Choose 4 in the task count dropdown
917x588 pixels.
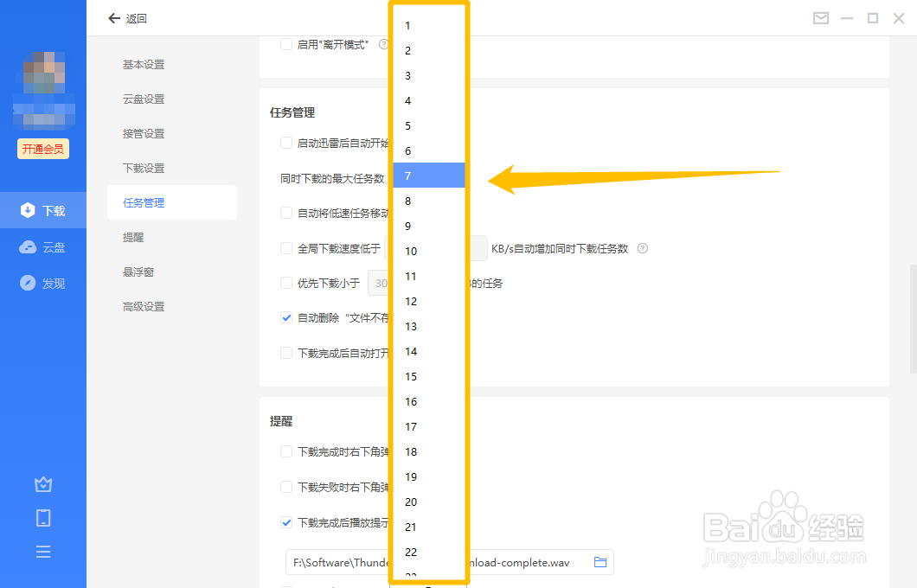click(x=429, y=101)
